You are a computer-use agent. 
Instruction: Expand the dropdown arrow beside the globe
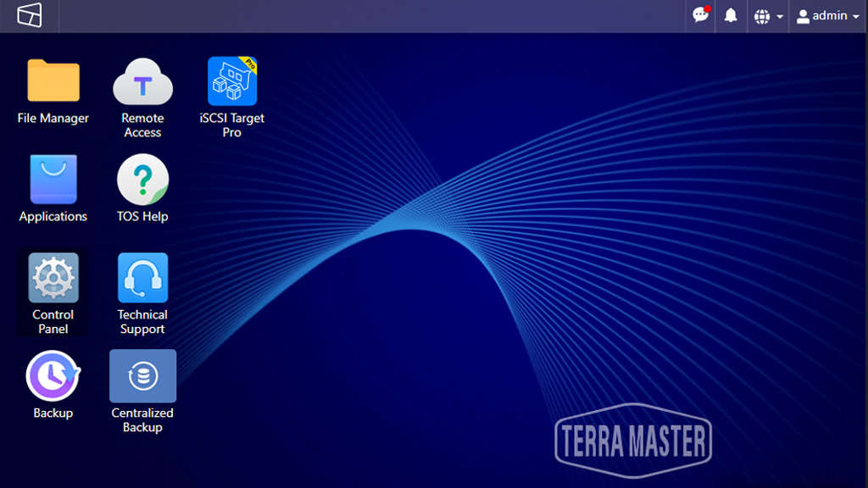pos(779,17)
